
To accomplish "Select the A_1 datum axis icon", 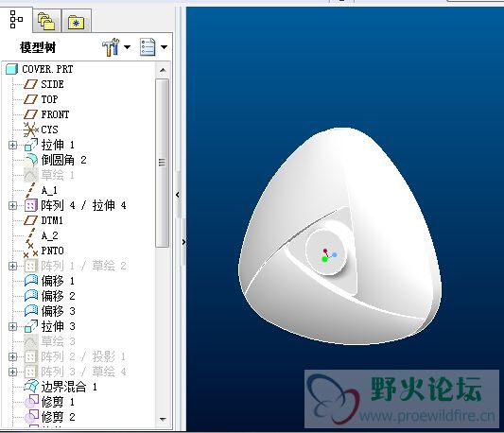I will [x=30, y=190].
